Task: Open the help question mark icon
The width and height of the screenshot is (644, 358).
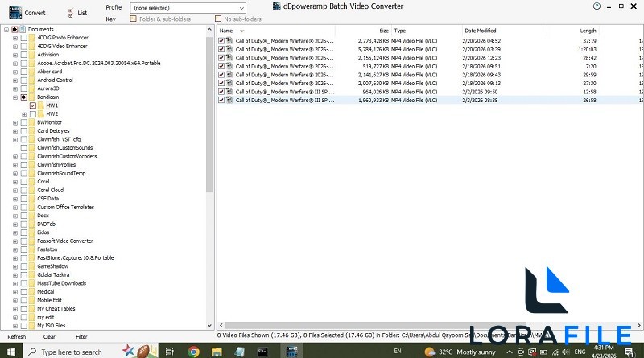Action: point(597,6)
